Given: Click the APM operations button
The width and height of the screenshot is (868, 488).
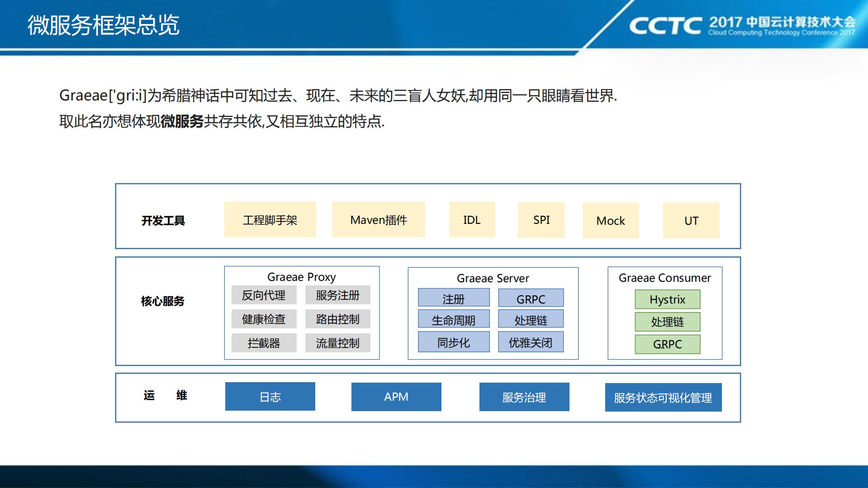Looking at the screenshot, I should (396, 397).
